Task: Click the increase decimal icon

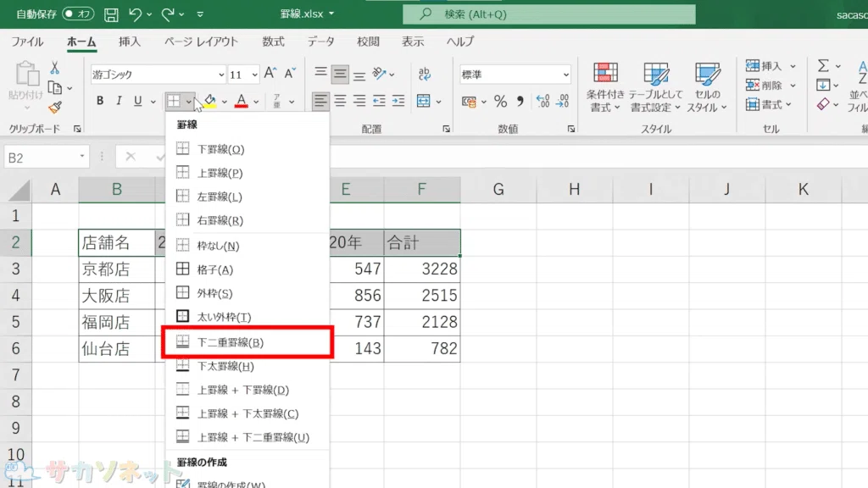Action: (x=543, y=101)
